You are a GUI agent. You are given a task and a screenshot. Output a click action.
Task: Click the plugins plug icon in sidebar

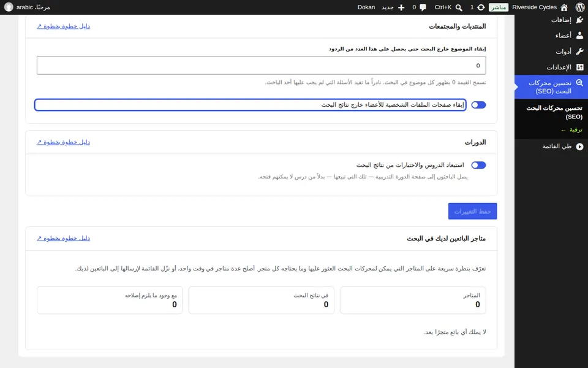(580, 20)
